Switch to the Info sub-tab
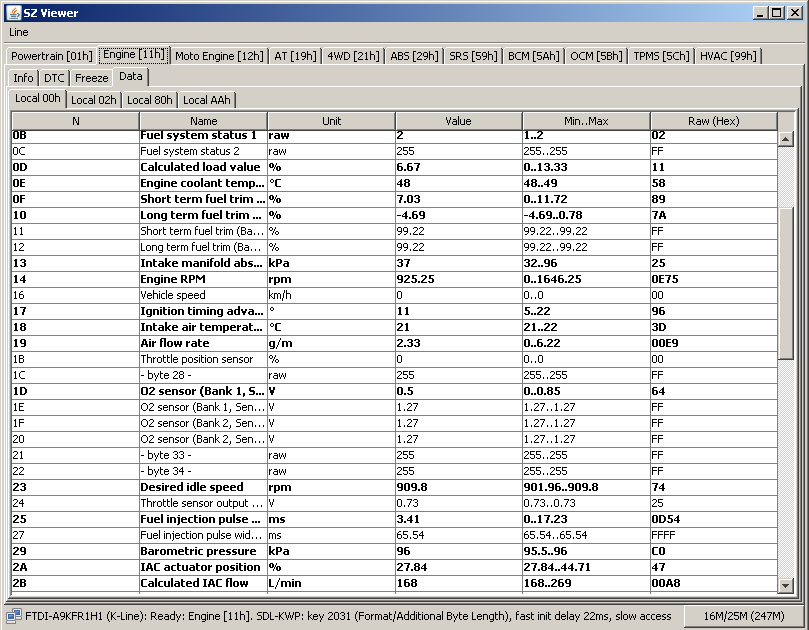 [23, 78]
